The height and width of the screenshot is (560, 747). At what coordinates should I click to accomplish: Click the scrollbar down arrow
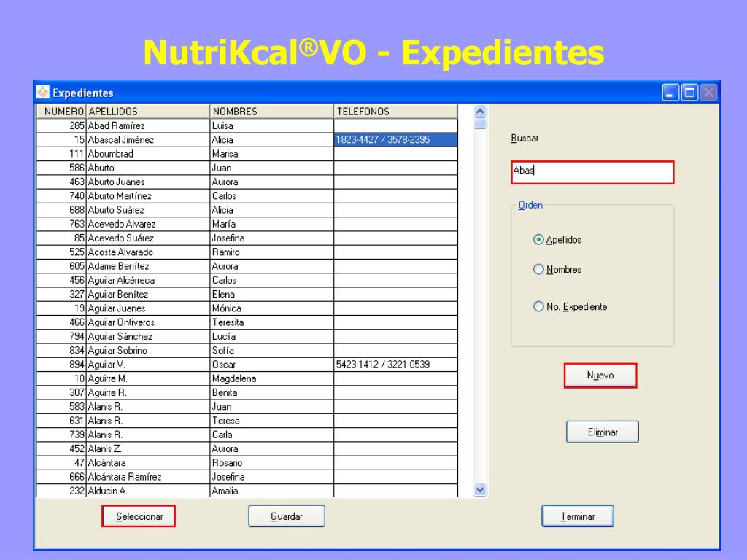click(480, 490)
